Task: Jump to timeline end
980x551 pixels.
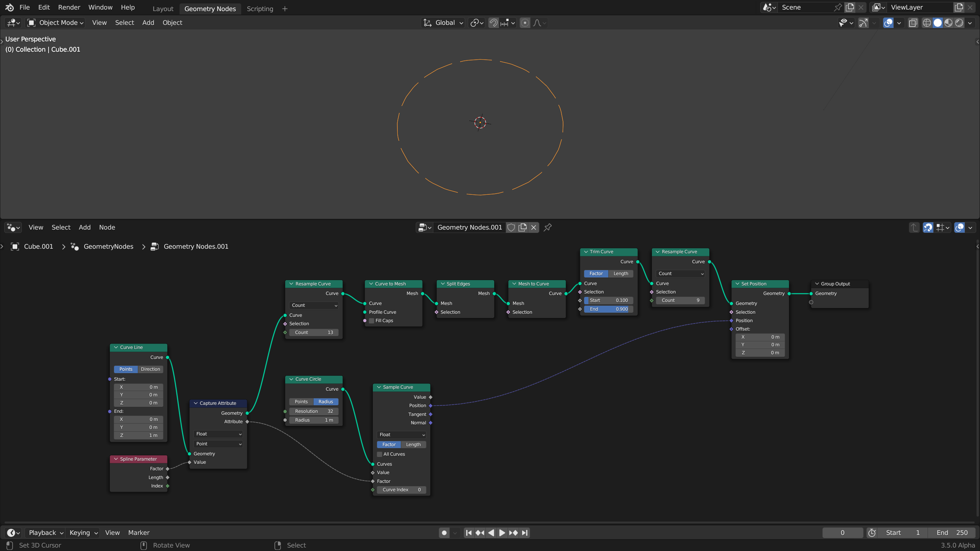Action: tap(524, 533)
